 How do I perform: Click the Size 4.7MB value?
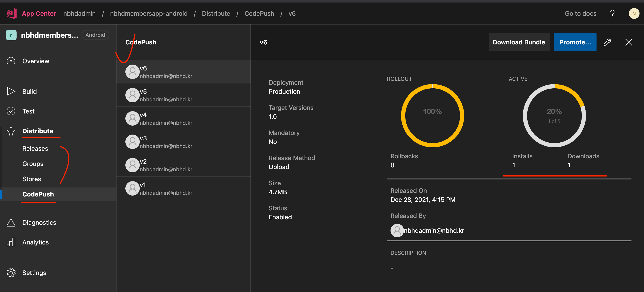coord(278,192)
